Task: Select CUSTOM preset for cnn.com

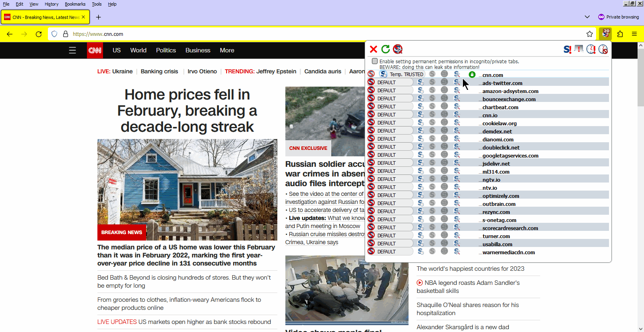Action: pyautogui.click(x=457, y=74)
